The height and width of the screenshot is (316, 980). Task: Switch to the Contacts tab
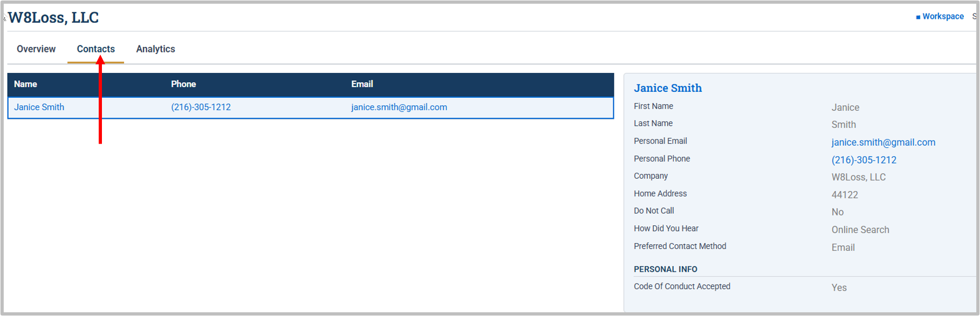point(96,49)
